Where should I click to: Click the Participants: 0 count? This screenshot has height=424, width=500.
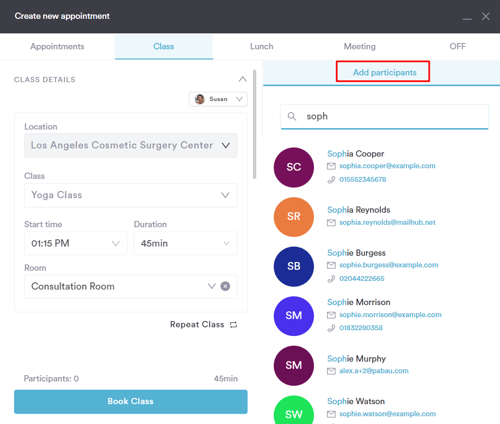tap(51, 379)
